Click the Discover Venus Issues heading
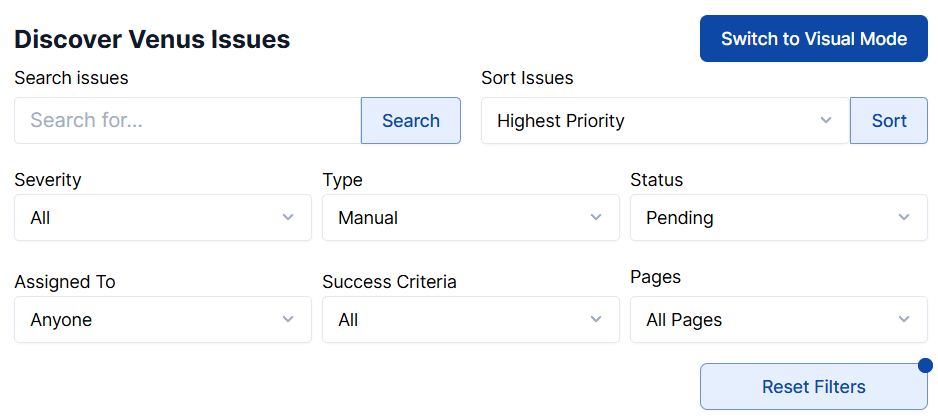 pos(152,40)
